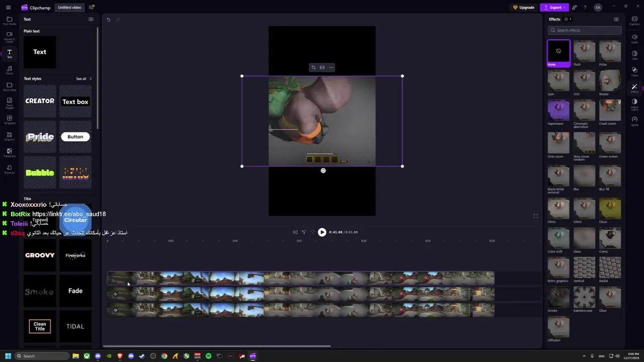Choose the Text box style

coord(75,102)
